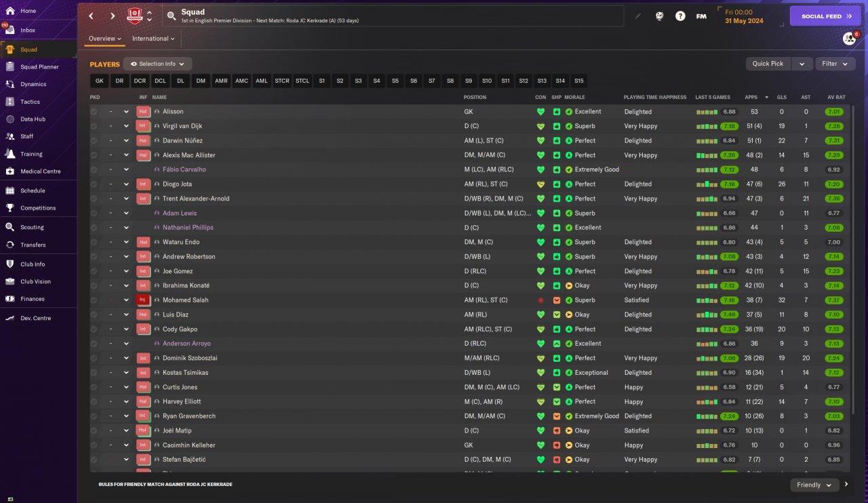Open the Data Hub icon in the sidebar
Image resolution: width=868 pixels, height=503 pixels.
10,119
